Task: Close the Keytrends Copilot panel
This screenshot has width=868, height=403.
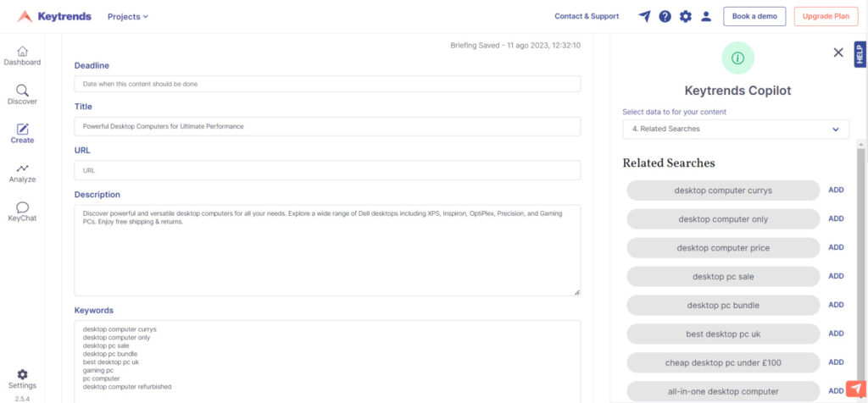Action: click(838, 52)
